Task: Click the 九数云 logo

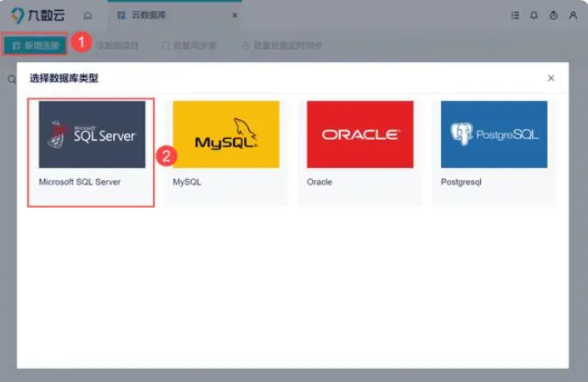Action: coord(37,15)
